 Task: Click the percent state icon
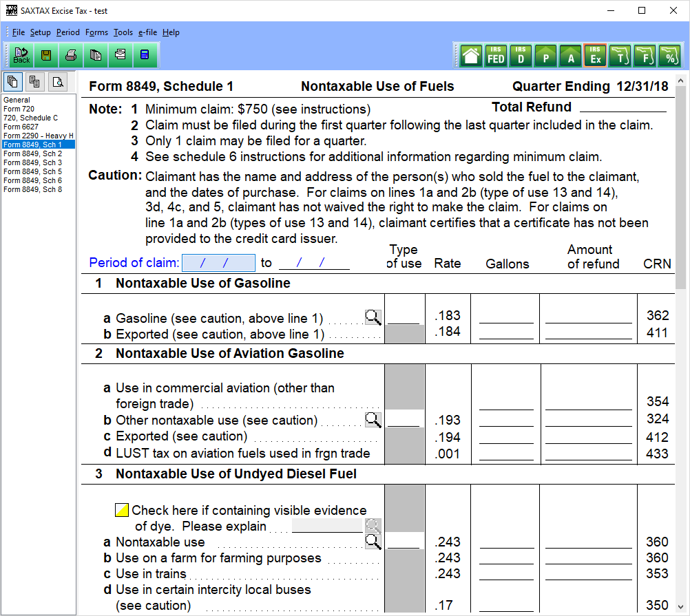(669, 56)
